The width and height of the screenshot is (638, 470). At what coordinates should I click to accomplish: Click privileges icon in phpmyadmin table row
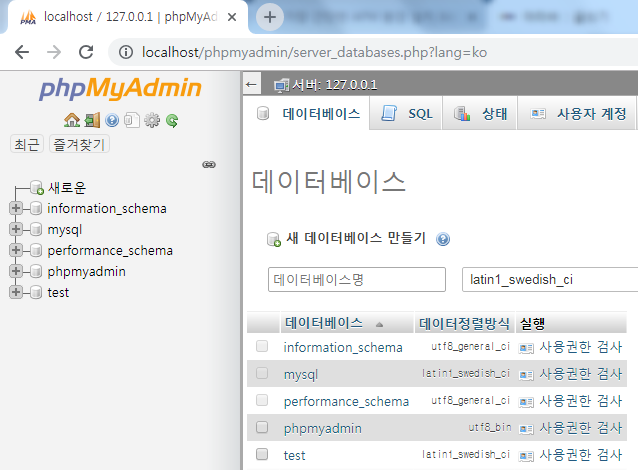pyautogui.click(x=526, y=429)
